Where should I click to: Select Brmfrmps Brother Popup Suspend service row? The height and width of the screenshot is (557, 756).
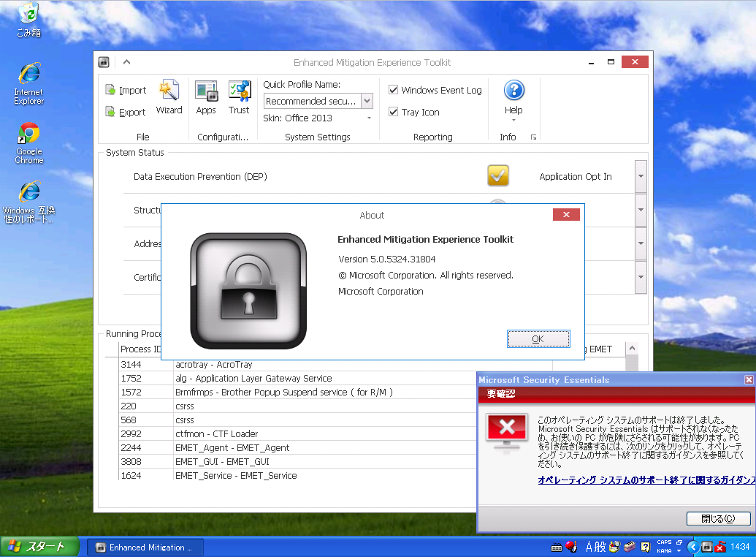tap(297, 393)
